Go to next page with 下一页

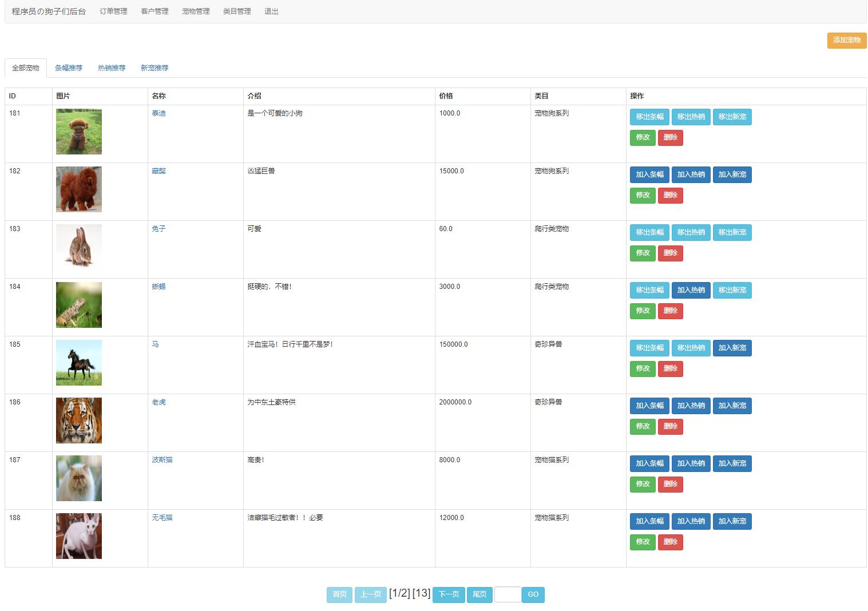point(449,594)
